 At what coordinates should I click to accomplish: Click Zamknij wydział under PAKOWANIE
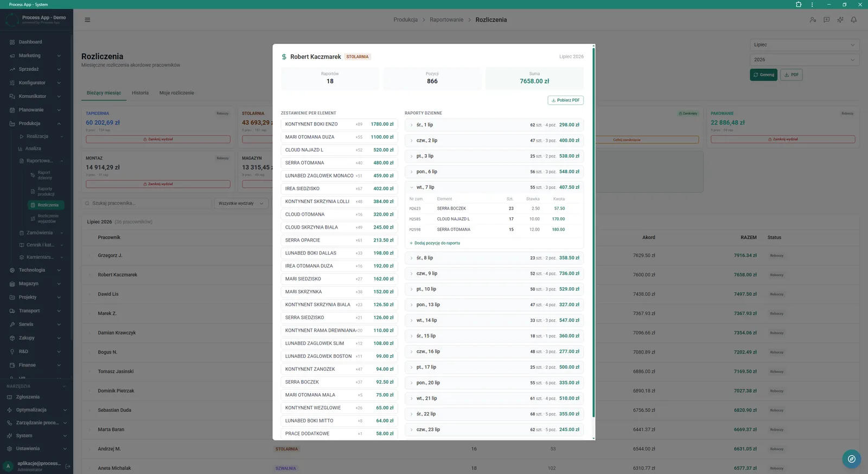[783, 140]
